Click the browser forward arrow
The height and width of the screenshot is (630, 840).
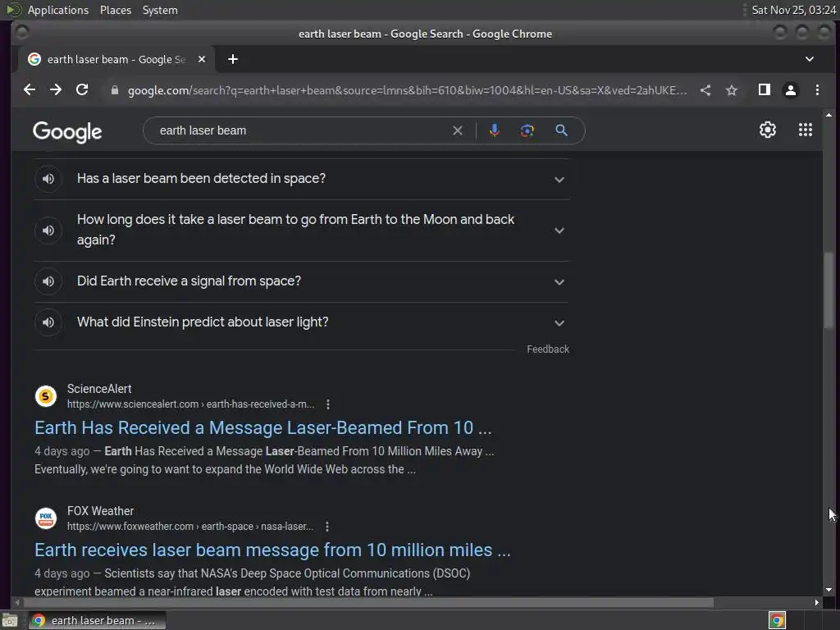[56, 90]
